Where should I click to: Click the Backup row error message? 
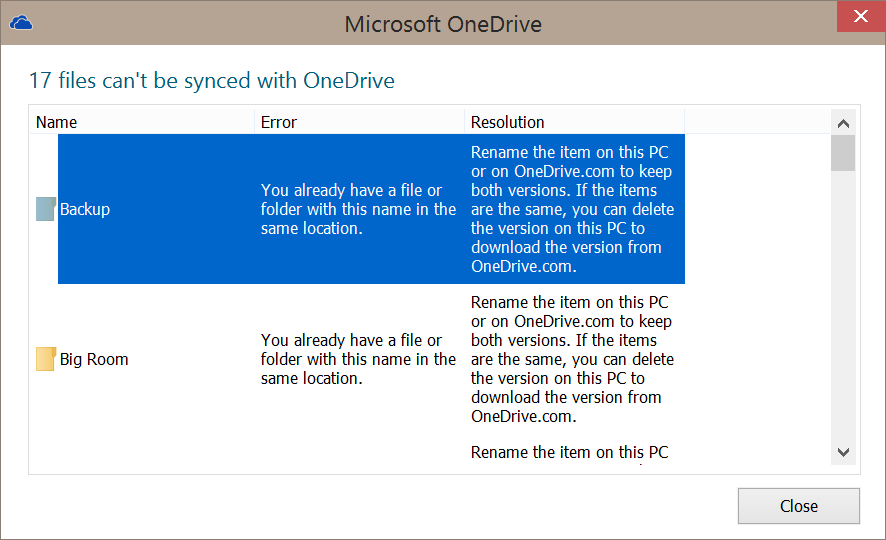pyautogui.click(x=358, y=209)
